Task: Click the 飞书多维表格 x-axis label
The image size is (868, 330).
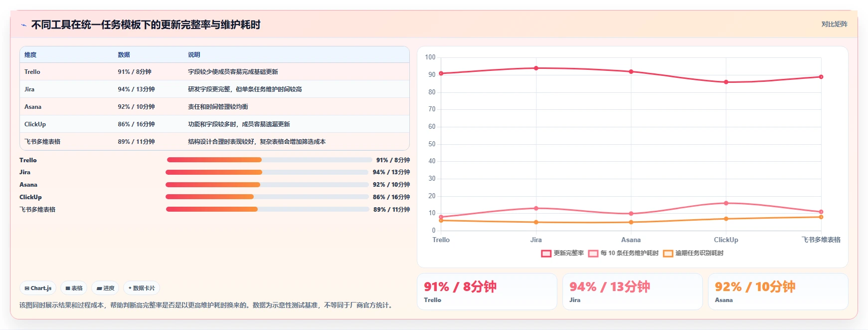Action: coord(821,240)
